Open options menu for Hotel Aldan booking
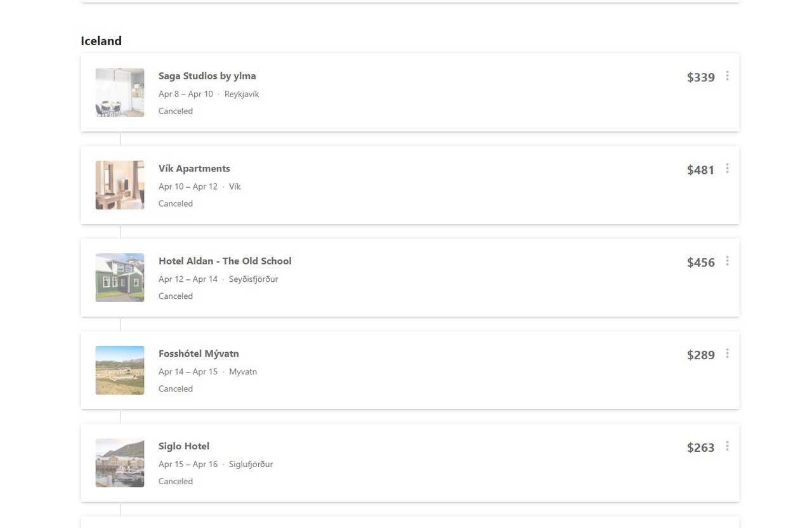812x528 pixels. point(727,261)
